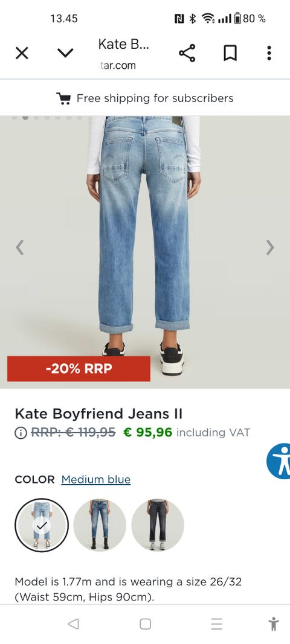Show the next product image
The image size is (290, 644).
(270, 247)
